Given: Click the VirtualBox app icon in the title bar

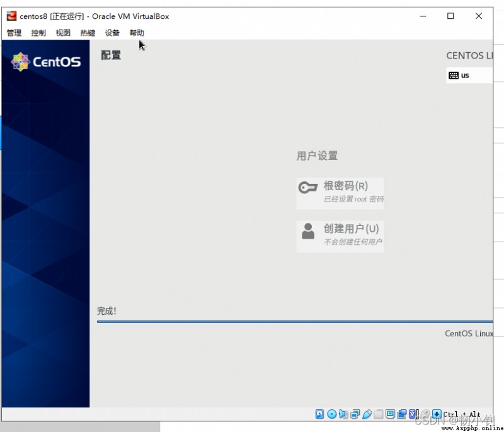Looking at the screenshot, I should pos(11,16).
